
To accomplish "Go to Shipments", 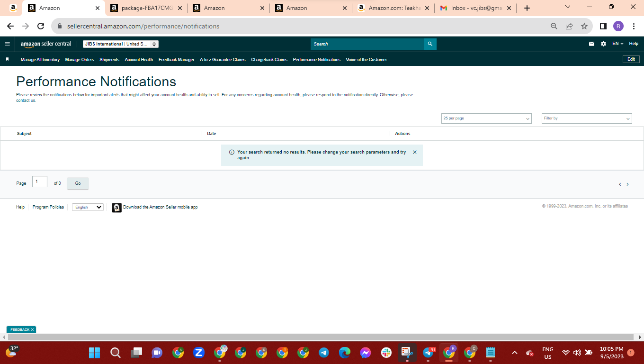I will [x=109, y=60].
